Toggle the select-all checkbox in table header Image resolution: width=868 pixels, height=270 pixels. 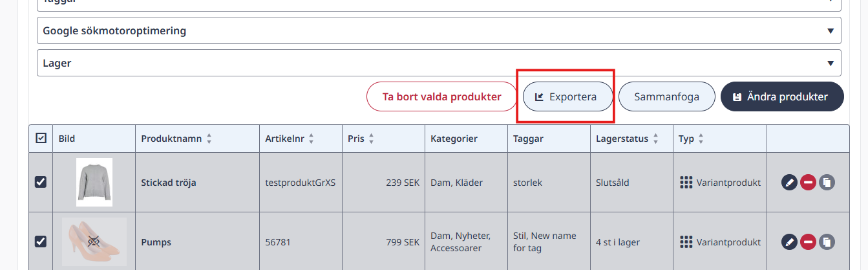pos(41,138)
